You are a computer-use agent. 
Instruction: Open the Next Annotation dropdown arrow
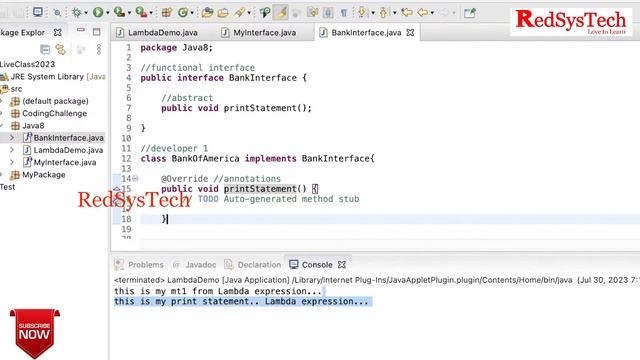(x=373, y=13)
